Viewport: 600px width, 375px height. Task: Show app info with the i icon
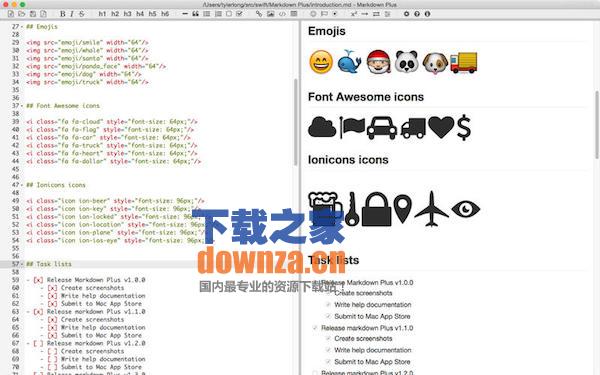427,14
